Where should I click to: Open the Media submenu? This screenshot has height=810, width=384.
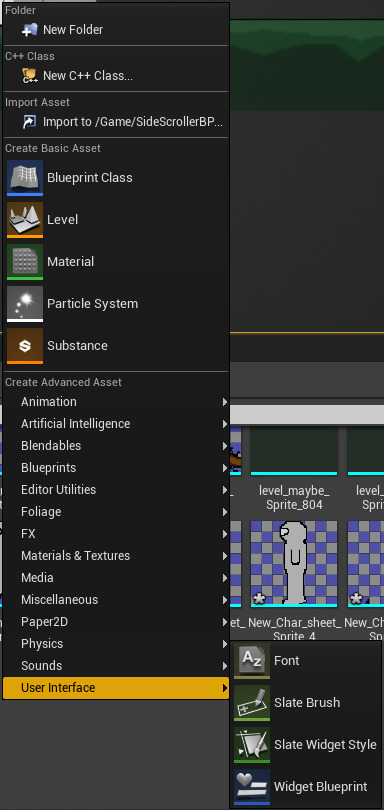pos(116,578)
